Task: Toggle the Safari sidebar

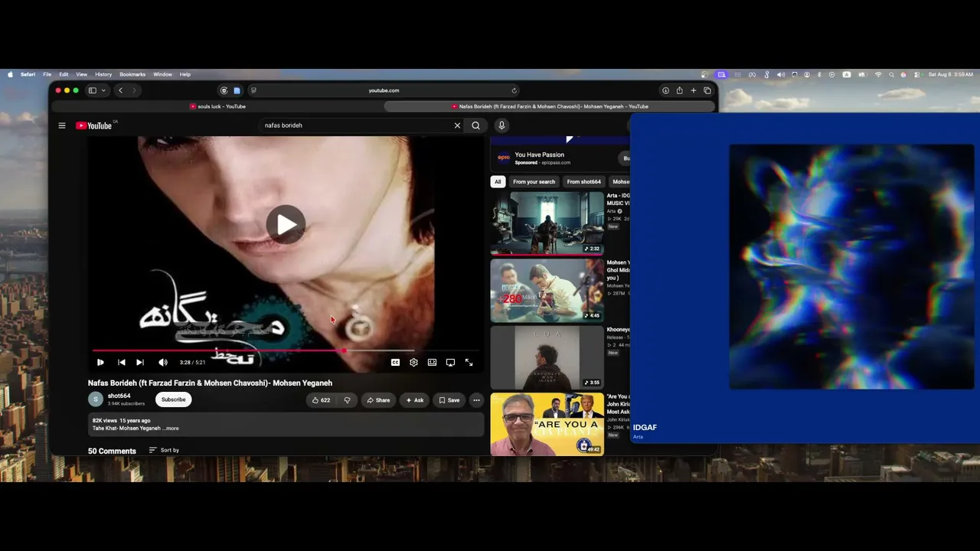Action: 92,90
